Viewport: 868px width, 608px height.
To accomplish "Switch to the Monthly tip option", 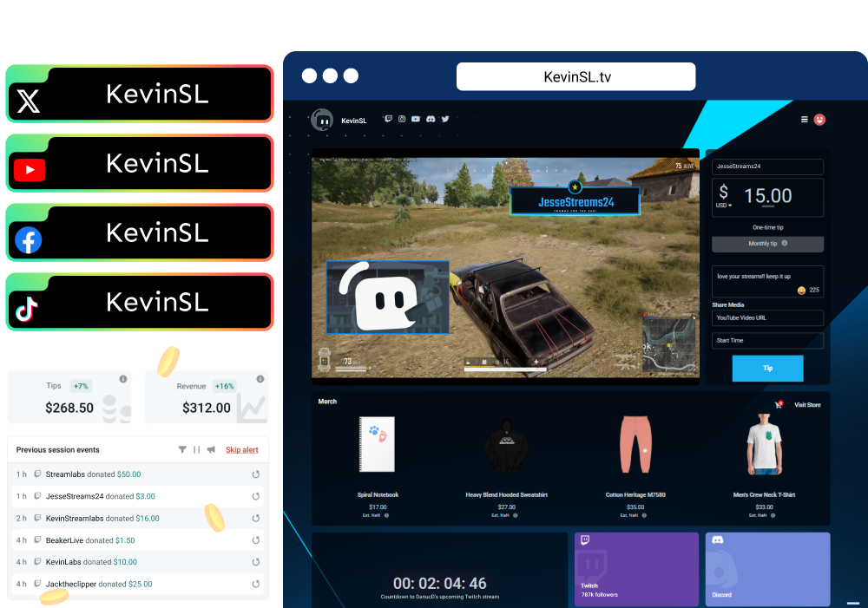I will [767, 244].
